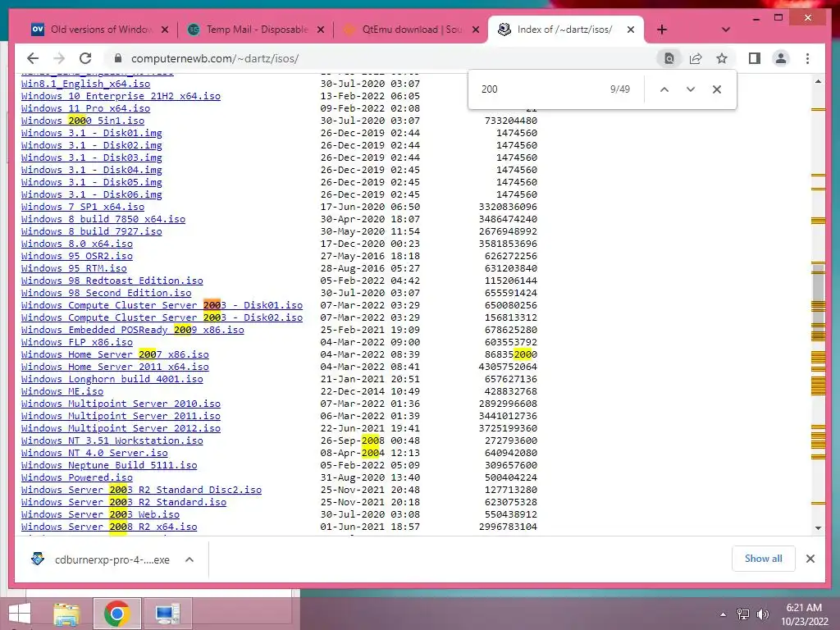This screenshot has height=630, width=840.
Task: Open a new browser tab
Action: click(x=662, y=30)
